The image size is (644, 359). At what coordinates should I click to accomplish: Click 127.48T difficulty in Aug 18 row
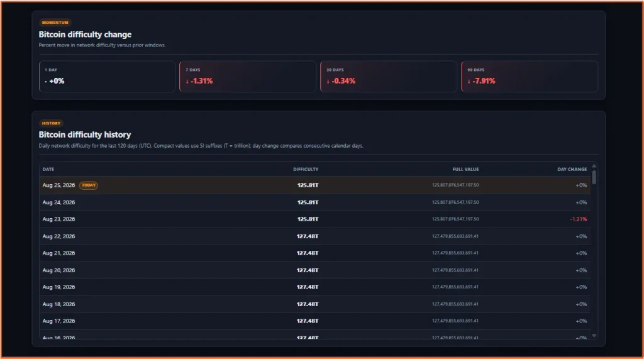[x=307, y=304]
